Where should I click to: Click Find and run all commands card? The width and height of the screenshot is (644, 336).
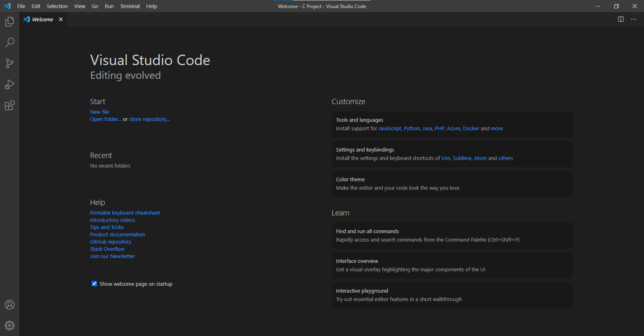[452, 236]
